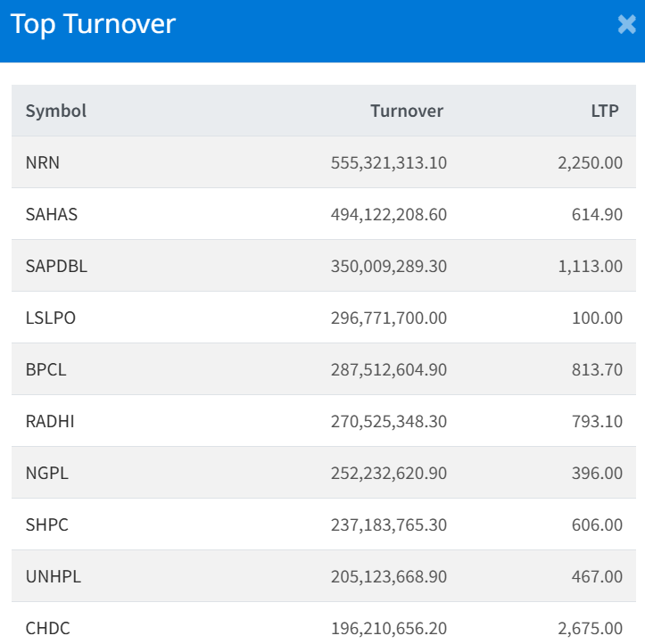Image resolution: width=645 pixels, height=644 pixels.
Task: Click turnover value 494,122,208.60
Action: [389, 215]
